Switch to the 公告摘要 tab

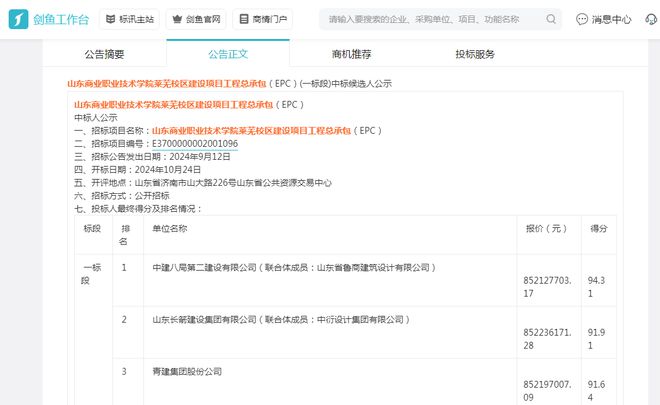pyautogui.click(x=104, y=54)
